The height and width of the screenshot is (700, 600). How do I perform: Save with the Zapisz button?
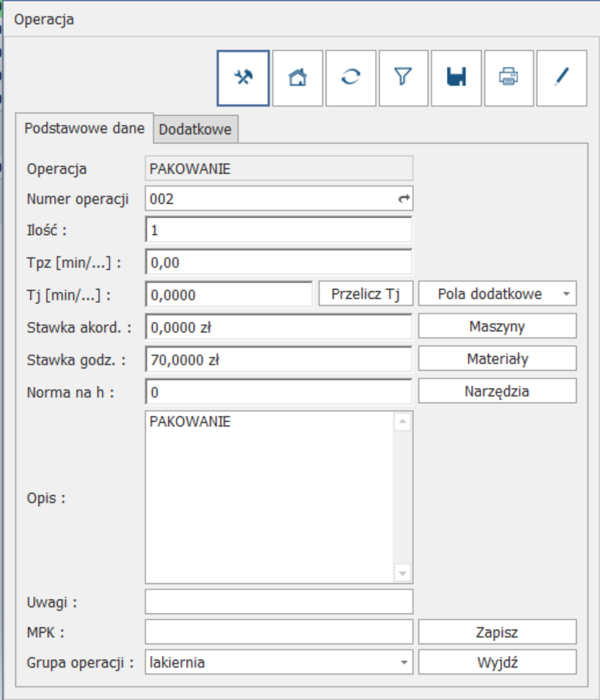(x=497, y=632)
